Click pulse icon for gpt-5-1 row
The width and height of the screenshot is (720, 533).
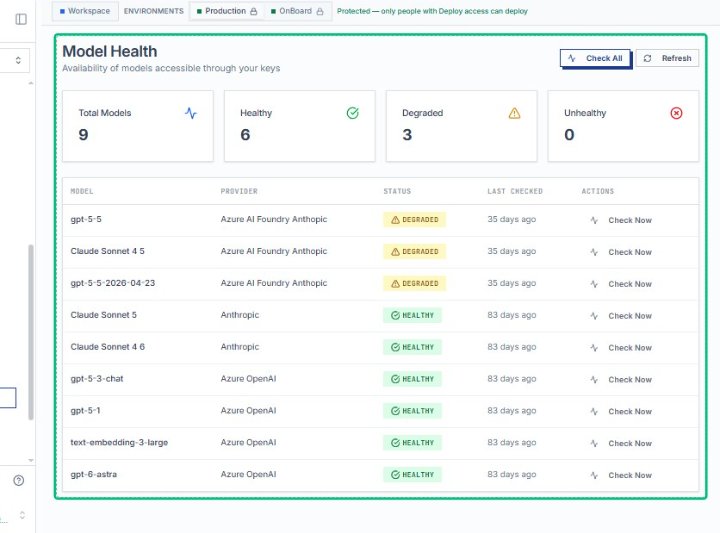(594, 412)
